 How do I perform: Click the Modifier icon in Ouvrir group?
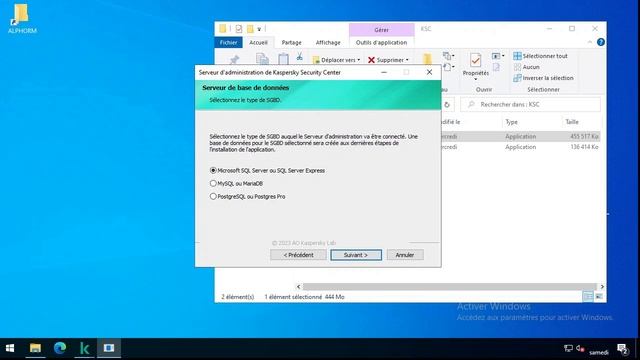coord(496,67)
